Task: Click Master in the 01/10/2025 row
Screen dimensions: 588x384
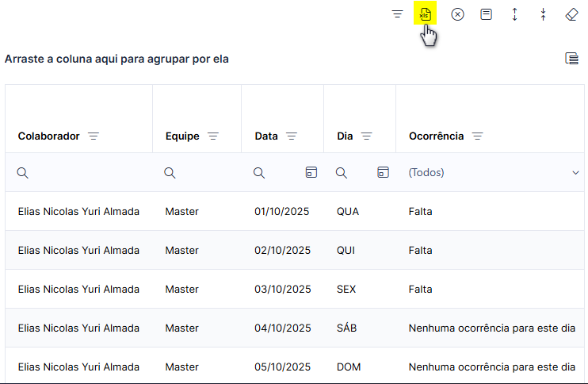Action: 182,211
